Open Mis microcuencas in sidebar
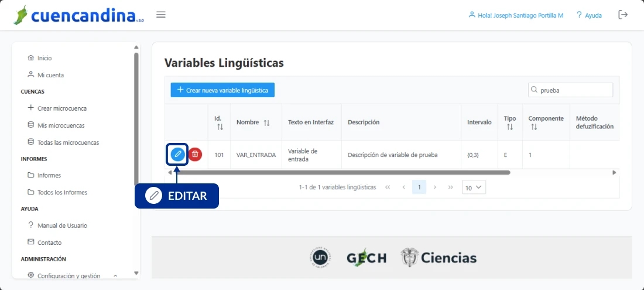644x290 pixels. tap(60, 125)
